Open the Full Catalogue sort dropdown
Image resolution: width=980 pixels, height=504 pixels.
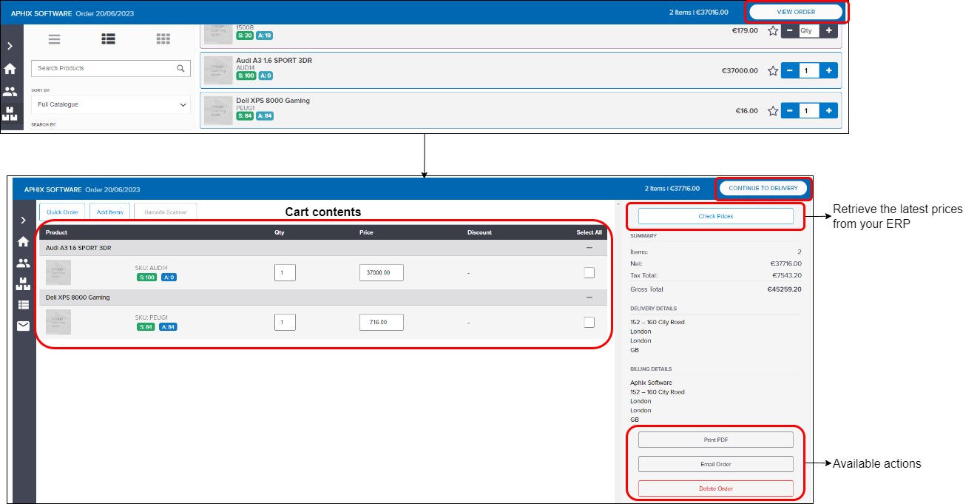click(110, 105)
